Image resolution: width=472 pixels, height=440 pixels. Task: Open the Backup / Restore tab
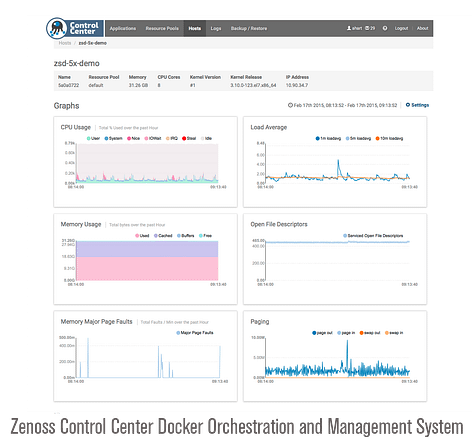point(249,28)
